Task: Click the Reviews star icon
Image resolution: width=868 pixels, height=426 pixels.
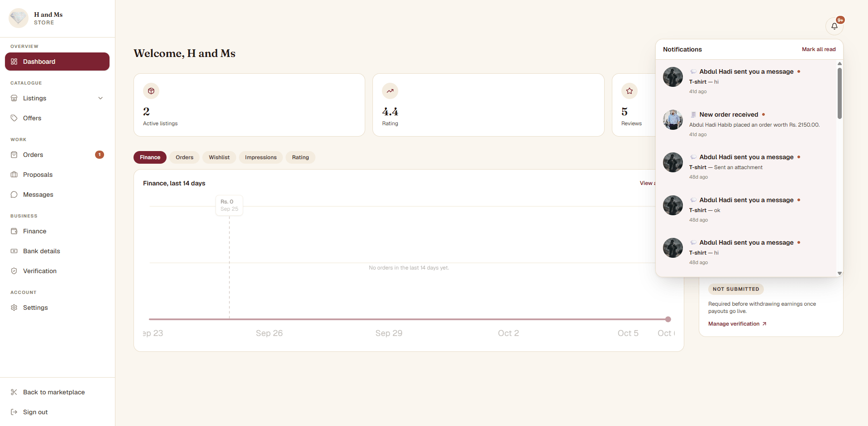Action: click(630, 91)
